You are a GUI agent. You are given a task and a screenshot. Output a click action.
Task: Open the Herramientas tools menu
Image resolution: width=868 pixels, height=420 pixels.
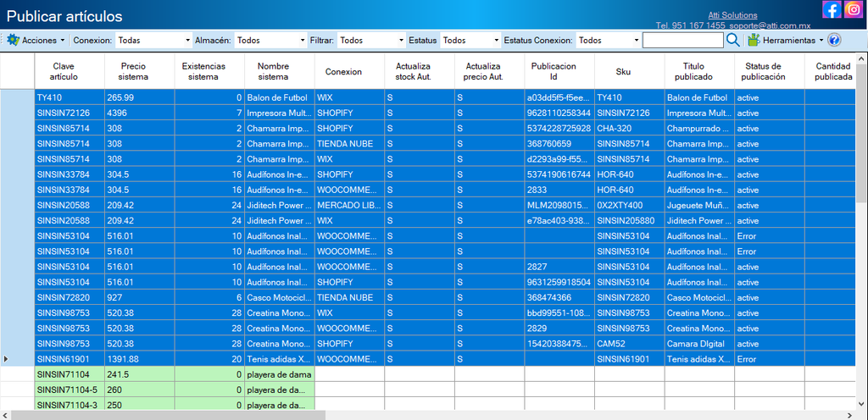point(786,41)
